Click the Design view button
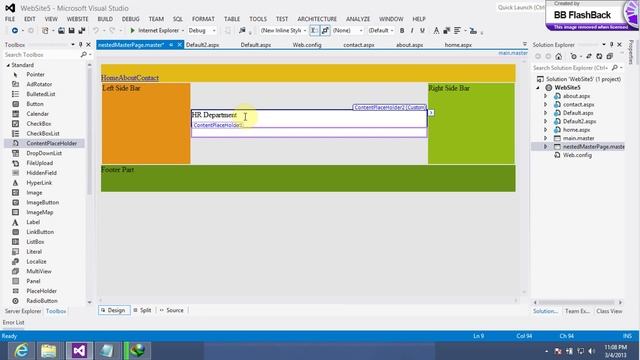 click(114, 310)
